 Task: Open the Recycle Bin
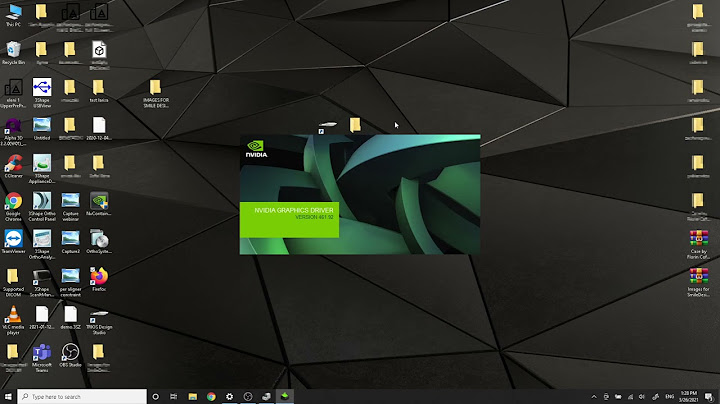click(13, 53)
